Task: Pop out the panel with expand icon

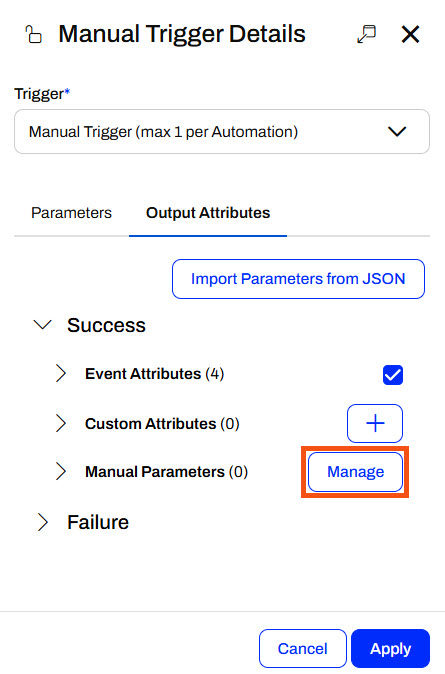Action: point(366,34)
